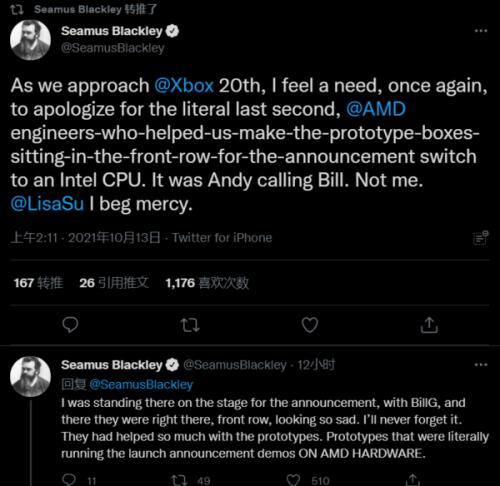Share the reply tweet
This screenshot has width=500, height=486.
(412, 480)
